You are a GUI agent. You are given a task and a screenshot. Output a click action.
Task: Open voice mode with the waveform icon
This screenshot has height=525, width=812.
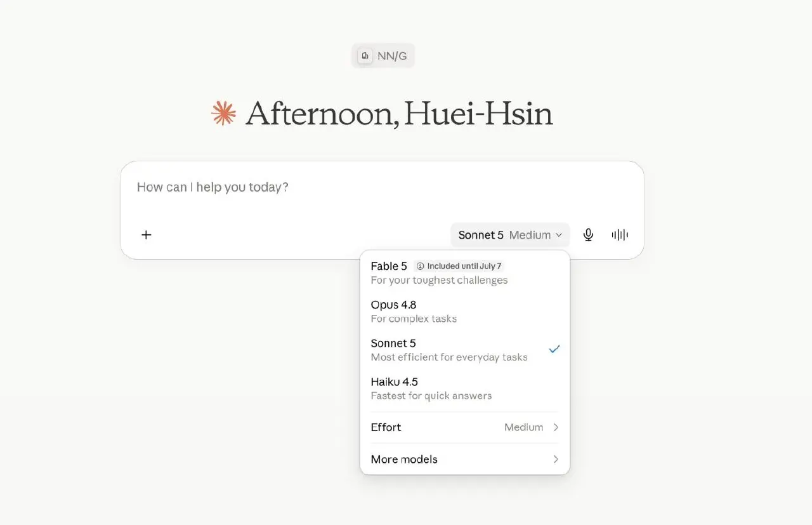620,235
